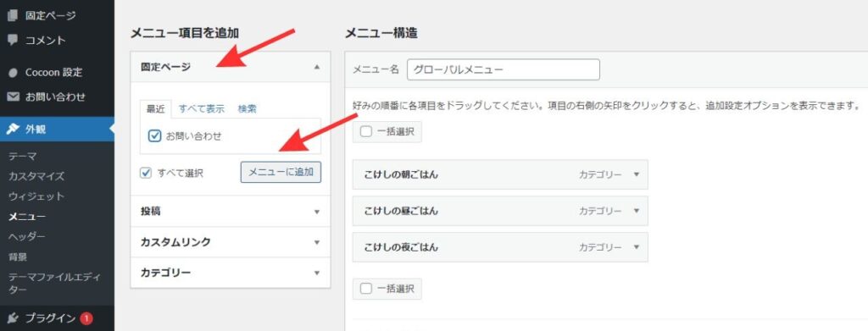Select the こけしの朝ごはん menu item bar
868x331 pixels.
click(500, 174)
